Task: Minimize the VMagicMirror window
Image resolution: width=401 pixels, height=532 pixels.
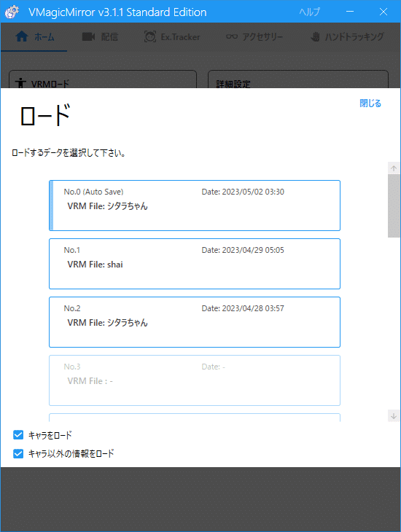Action: [x=350, y=12]
